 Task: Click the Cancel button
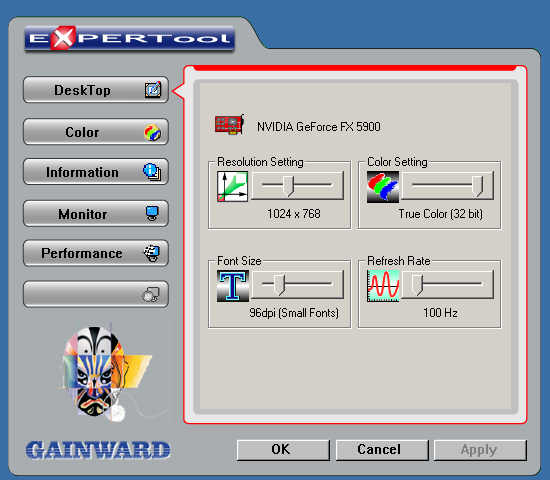[382, 450]
